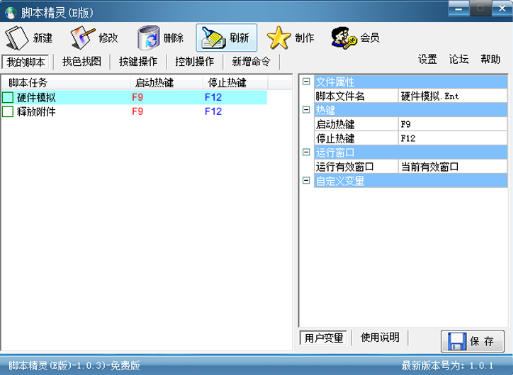Click the 停止热键 property label
513x375 pixels.
click(335, 138)
